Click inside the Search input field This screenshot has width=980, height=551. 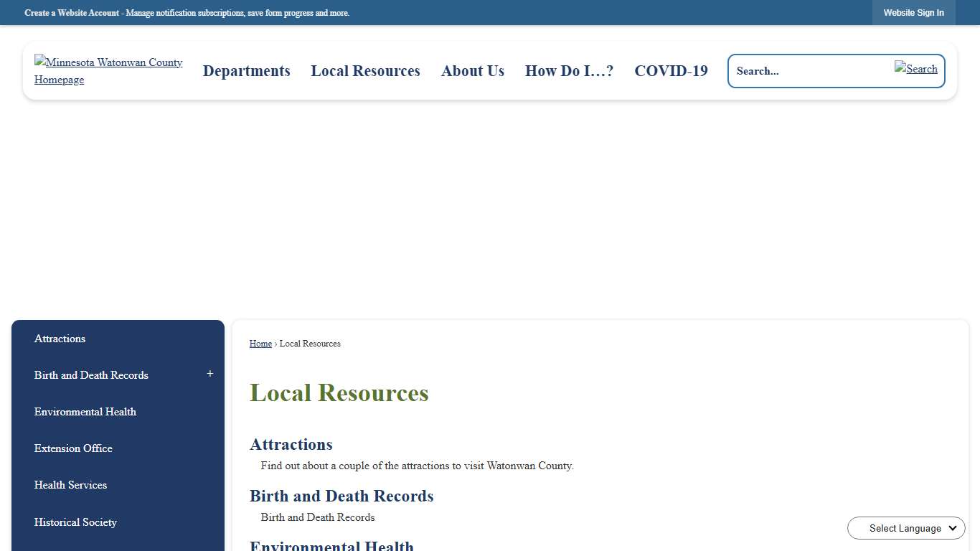[804, 71]
